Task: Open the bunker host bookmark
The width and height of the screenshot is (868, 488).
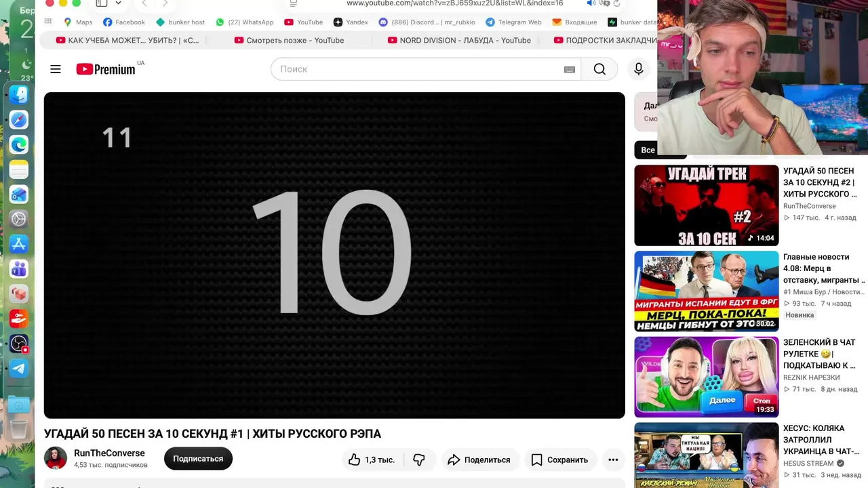Action: tap(180, 22)
